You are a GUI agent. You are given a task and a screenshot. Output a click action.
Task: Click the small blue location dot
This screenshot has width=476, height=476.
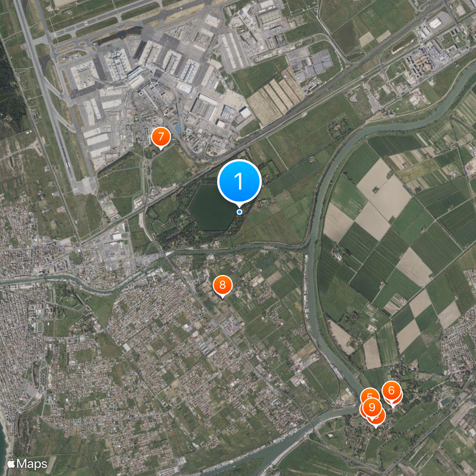240,212
